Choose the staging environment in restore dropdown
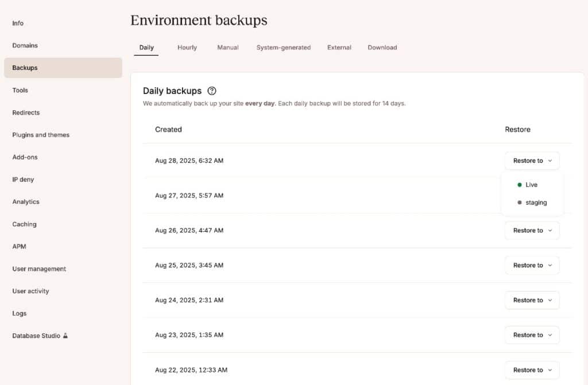Screen dimensions: 588x385 [535, 203]
